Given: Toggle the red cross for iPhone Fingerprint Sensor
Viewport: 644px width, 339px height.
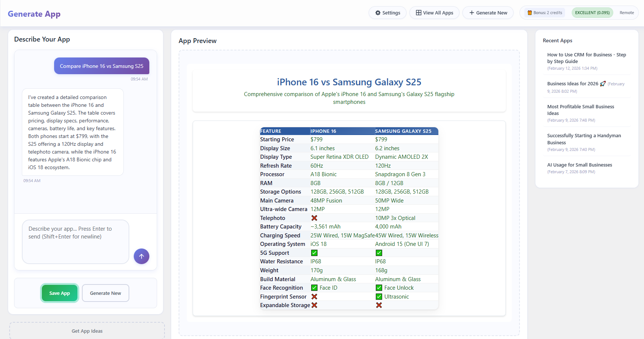Looking at the screenshot, I should [x=314, y=296].
